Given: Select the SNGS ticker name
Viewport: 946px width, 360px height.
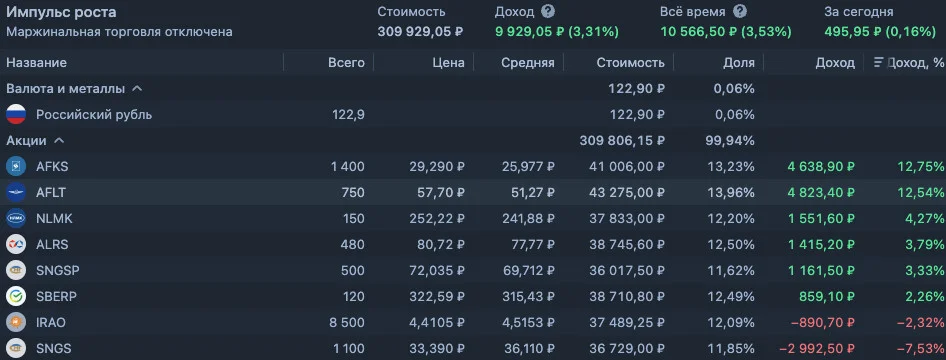Looking at the screenshot, I should [x=54, y=349].
